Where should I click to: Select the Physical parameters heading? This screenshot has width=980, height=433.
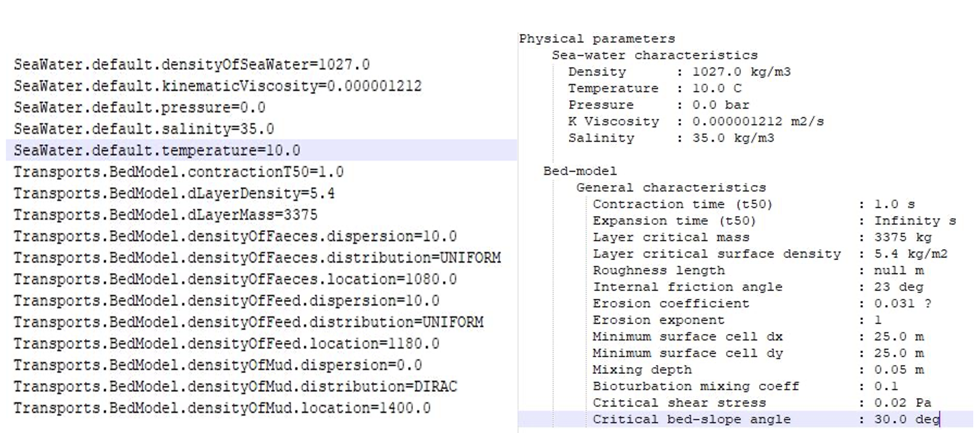[597, 39]
